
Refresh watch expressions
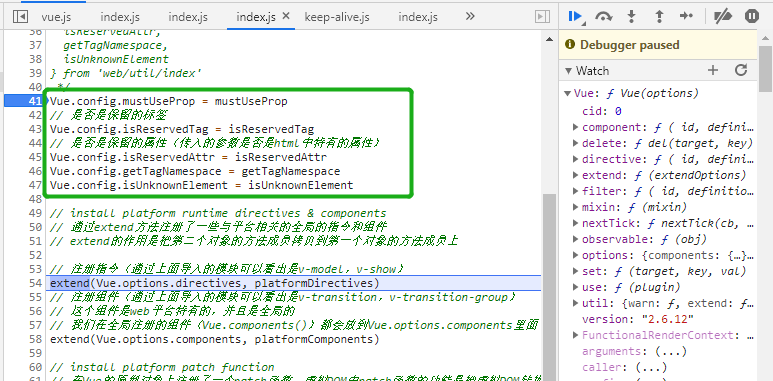tap(741, 70)
